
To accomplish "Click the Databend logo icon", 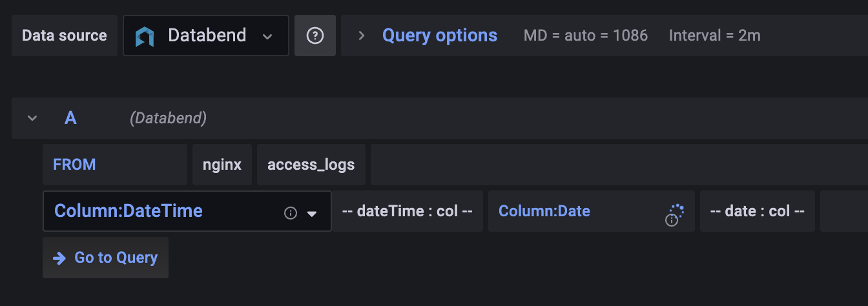I will pos(145,36).
